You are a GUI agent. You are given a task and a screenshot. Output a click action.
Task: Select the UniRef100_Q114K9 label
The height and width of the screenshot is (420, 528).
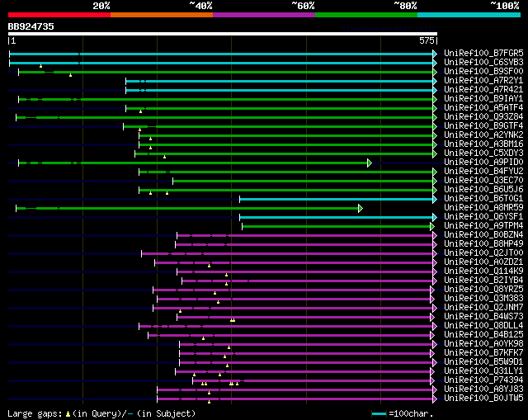coord(483,271)
